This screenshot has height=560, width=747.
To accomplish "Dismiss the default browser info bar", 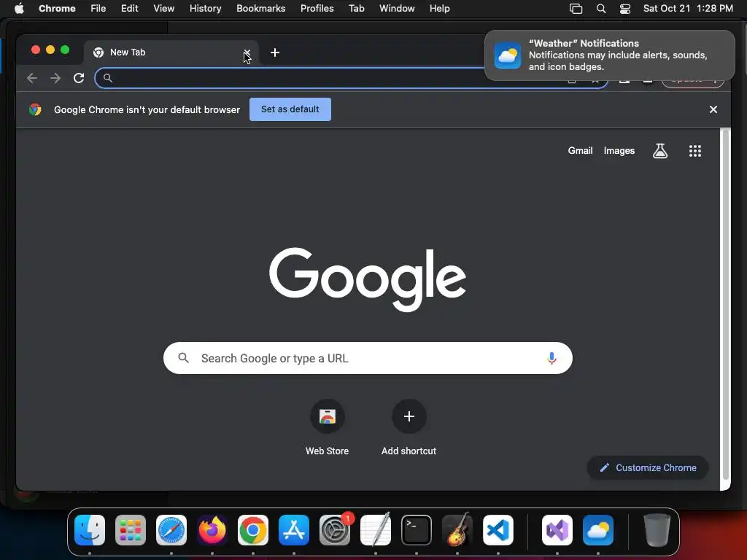I will (713, 109).
